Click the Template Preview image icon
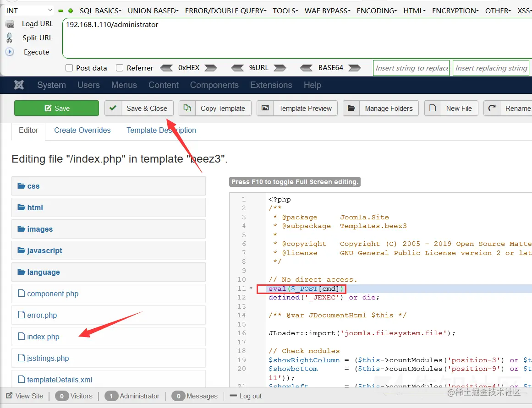This screenshot has width=532, height=408. 265,108
